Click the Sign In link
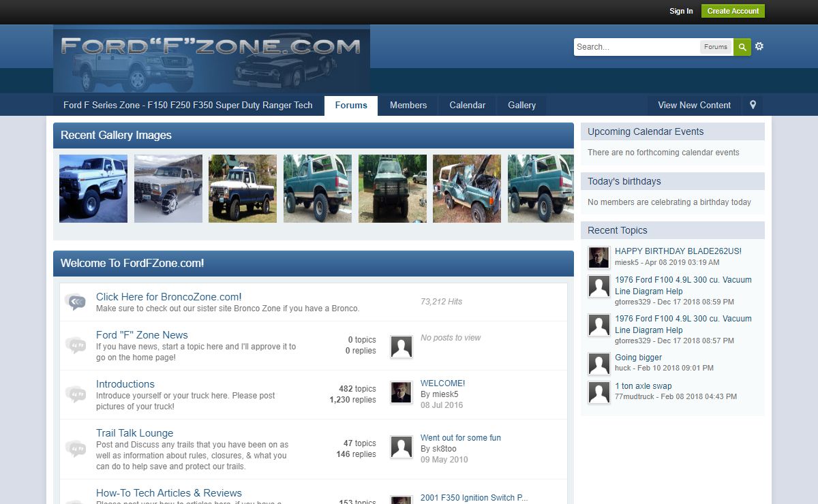This screenshot has width=818, height=504. pyautogui.click(x=681, y=11)
